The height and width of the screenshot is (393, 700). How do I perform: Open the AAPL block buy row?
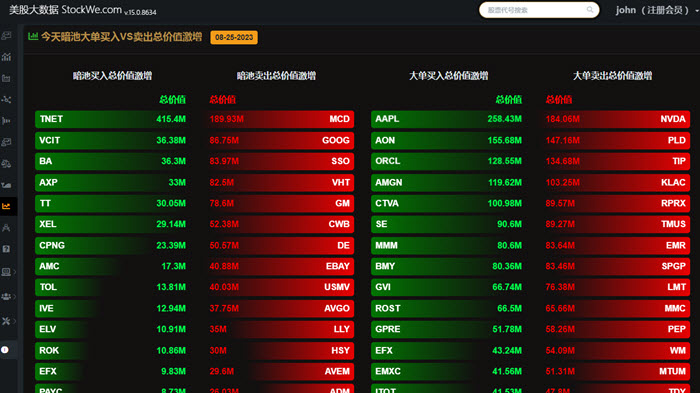[x=447, y=119]
